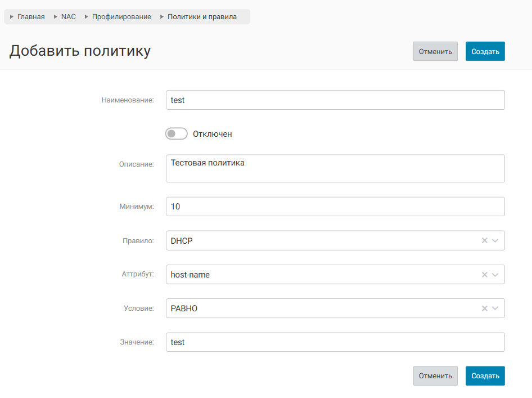Enable the Отключен policy toggle
The height and width of the screenshot is (398, 532).
tap(176, 134)
